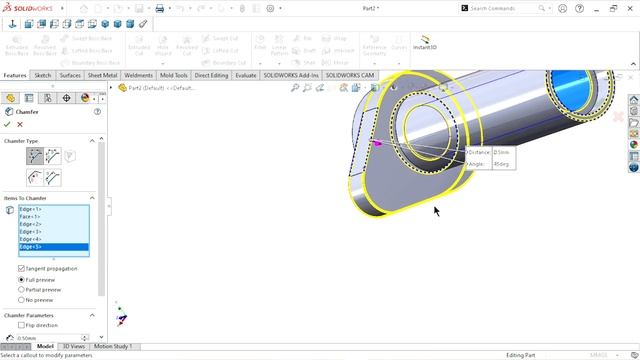Click Angle value in graphics callout
The height and width of the screenshot is (360, 640).
[503, 164]
